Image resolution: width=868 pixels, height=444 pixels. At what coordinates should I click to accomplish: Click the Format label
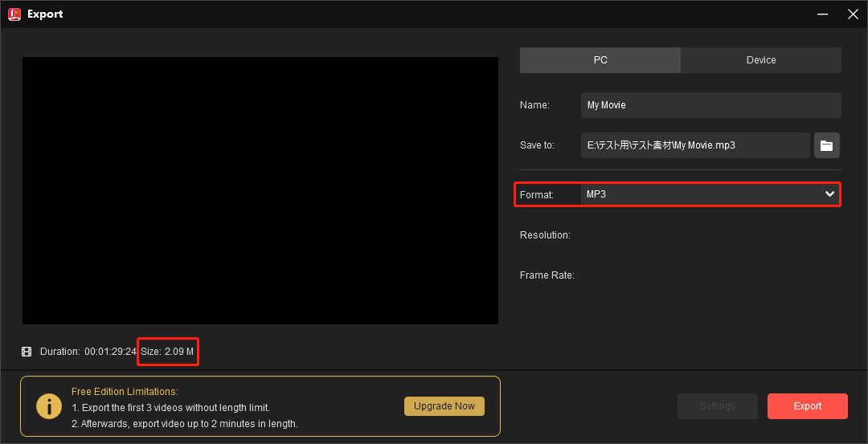coord(536,194)
